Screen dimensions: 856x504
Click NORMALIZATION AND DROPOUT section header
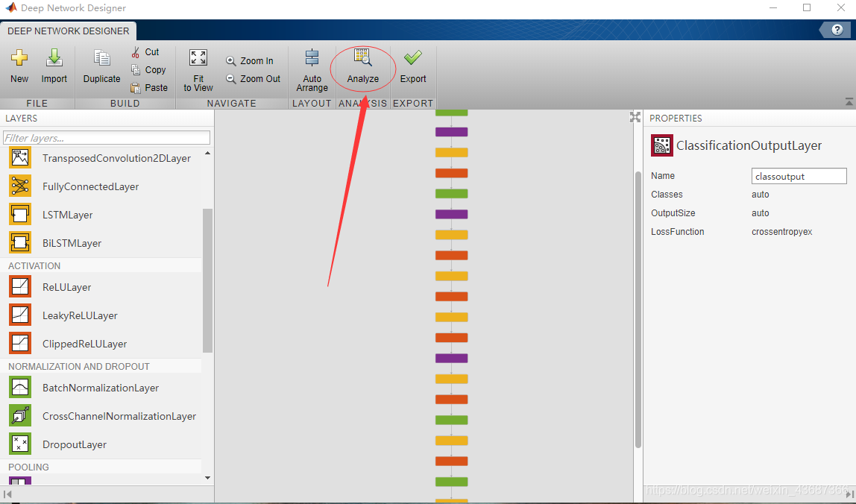78,366
